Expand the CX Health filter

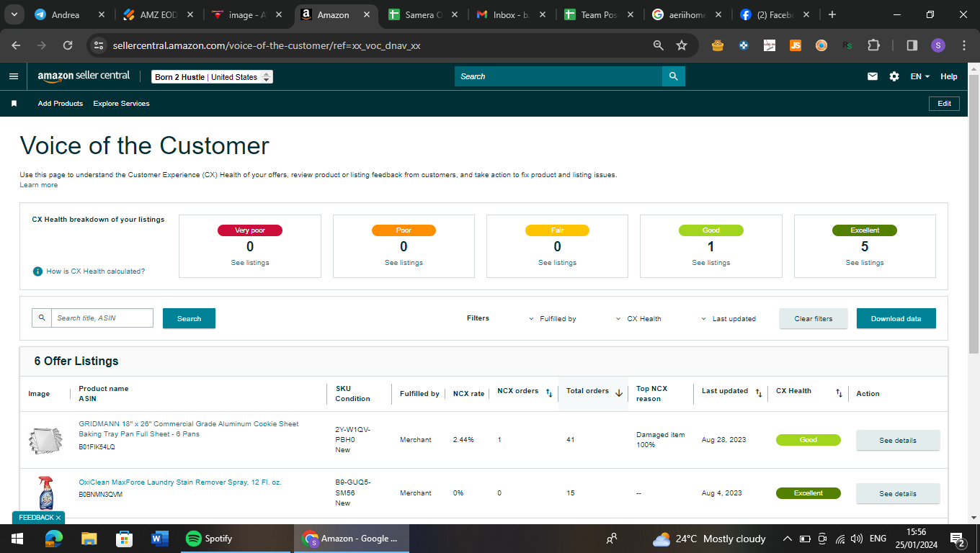pos(638,318)
